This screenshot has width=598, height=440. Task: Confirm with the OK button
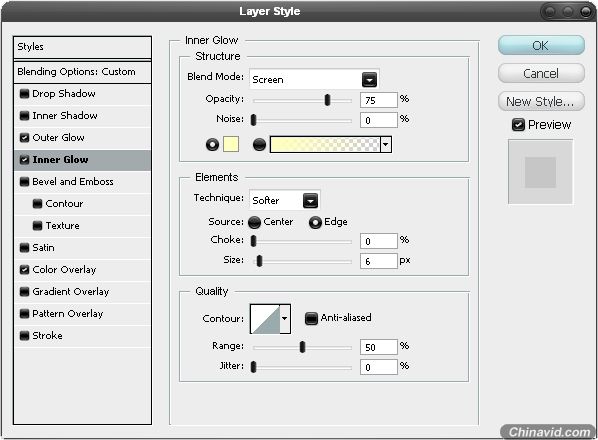click(541, 45)
